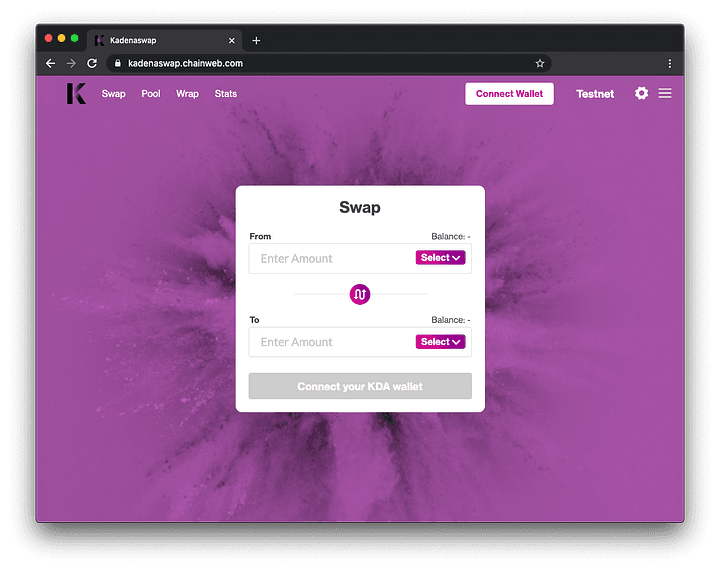Viewport: 720px width, 570px height.
Task: Open the settings gear icon
Action: pos(641,93)
